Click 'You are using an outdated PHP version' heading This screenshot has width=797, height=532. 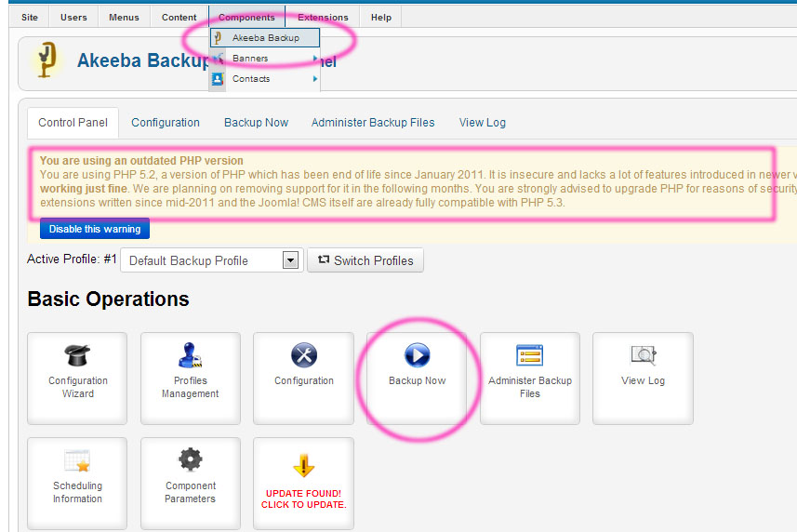click(141, 161)
